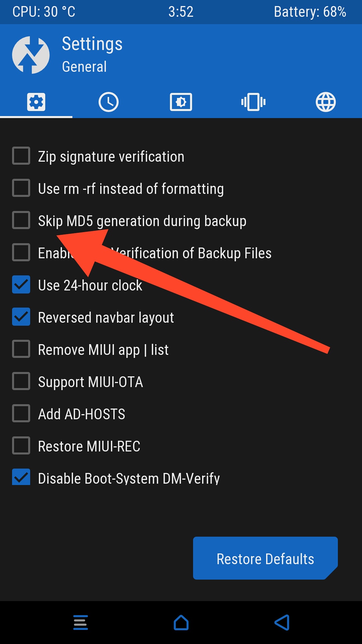Tap the home navigation icon
Image resolution: width=362 pixels, height=644 pixels.
coord(181,623)
